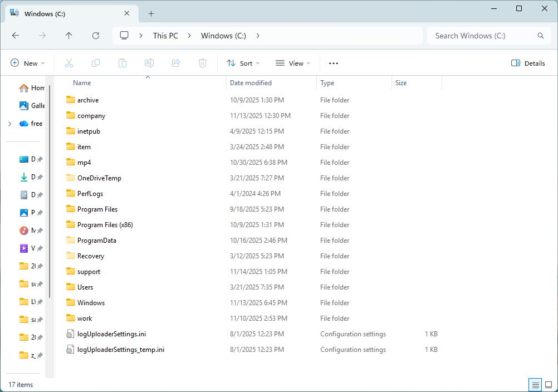The height and width of the screenshot is (392, 558).
Task: Open the Sort dropdown menu
Action: [243, 63]
